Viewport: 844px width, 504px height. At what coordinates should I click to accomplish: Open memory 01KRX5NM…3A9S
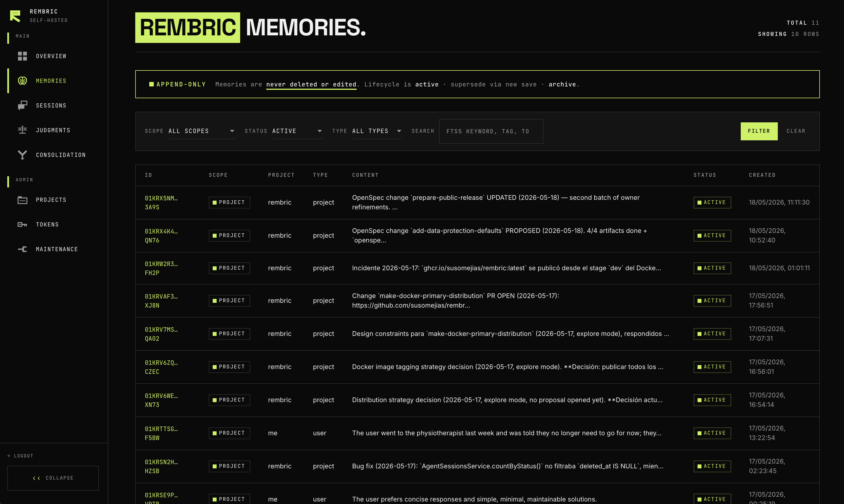161,202
